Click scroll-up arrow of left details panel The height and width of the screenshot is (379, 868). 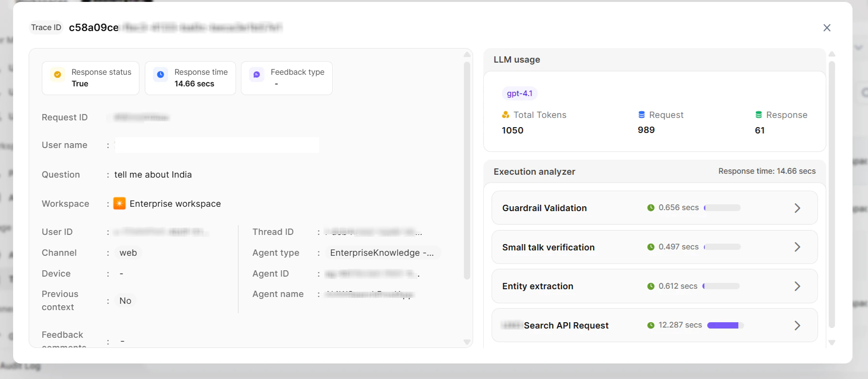point(467,54)
